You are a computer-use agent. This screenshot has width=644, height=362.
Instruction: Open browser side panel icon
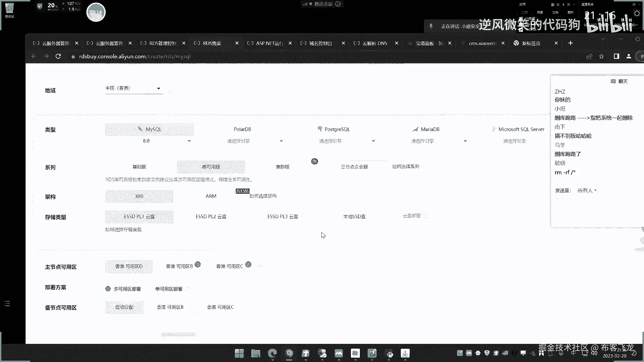(x=616, y=56)
